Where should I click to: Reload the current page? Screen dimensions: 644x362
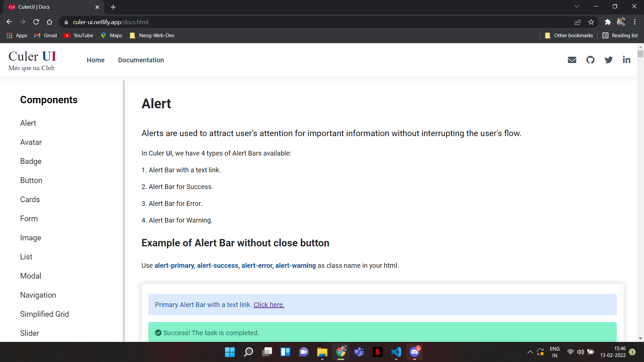click(x=36, y=22)
